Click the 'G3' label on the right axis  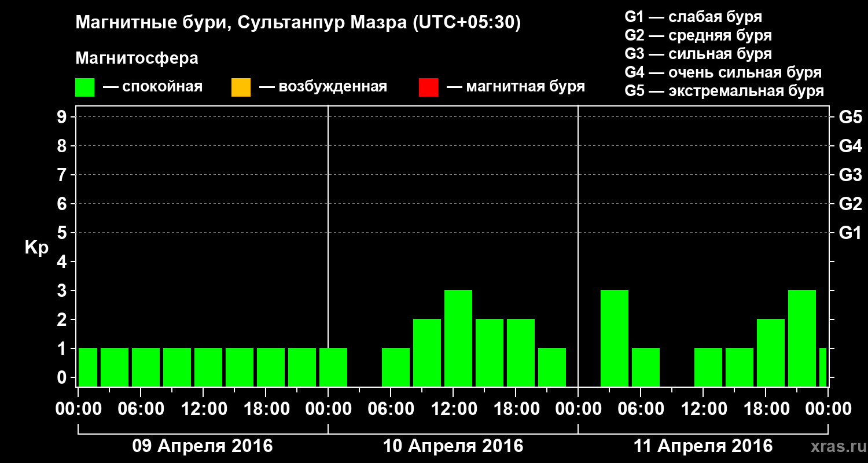pos(851,175)
